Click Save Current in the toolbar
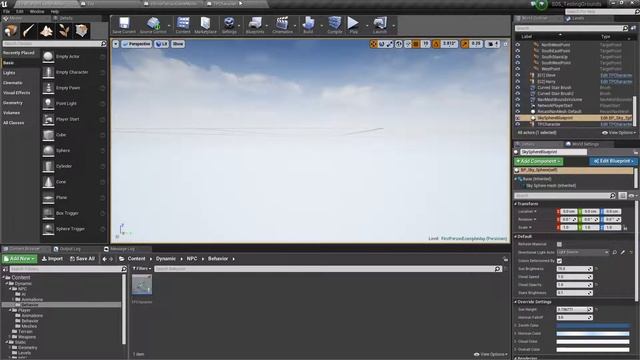The image size is (640, 360). pyautogui.click(x=124, y=25)
